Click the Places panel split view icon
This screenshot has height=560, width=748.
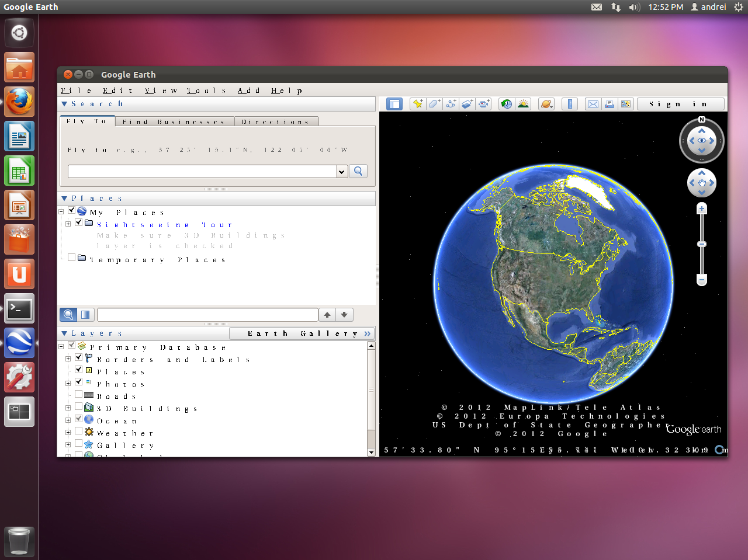click(x=85, y=315)
